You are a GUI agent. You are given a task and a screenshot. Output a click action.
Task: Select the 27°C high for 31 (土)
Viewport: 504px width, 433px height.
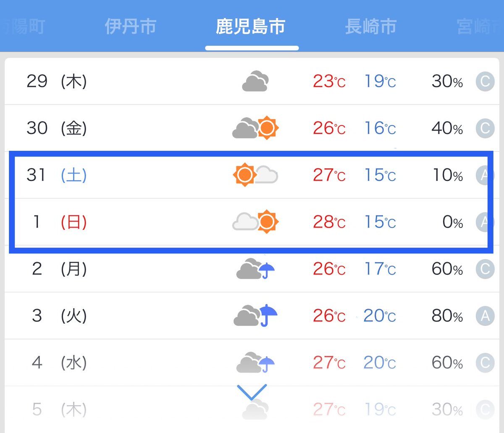tap(329, 175)
